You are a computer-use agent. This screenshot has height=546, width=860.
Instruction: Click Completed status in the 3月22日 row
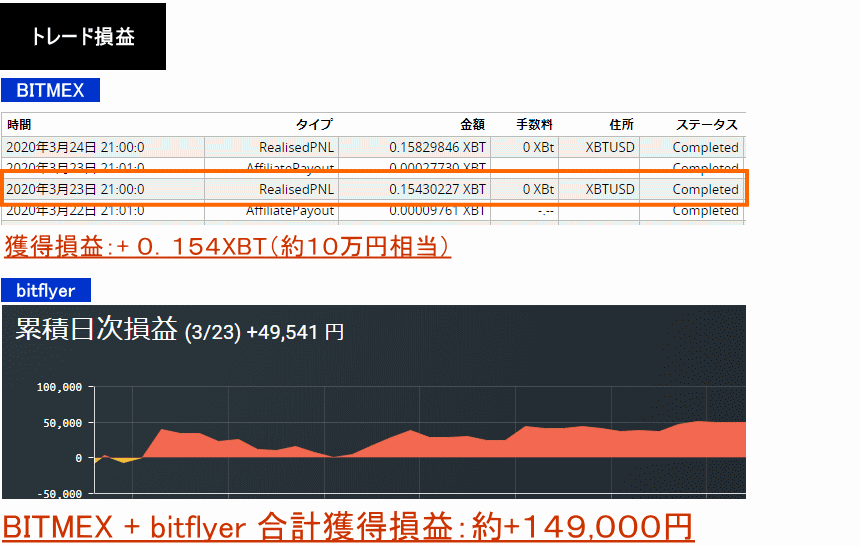pyautogui.click(x=705, y=211)
